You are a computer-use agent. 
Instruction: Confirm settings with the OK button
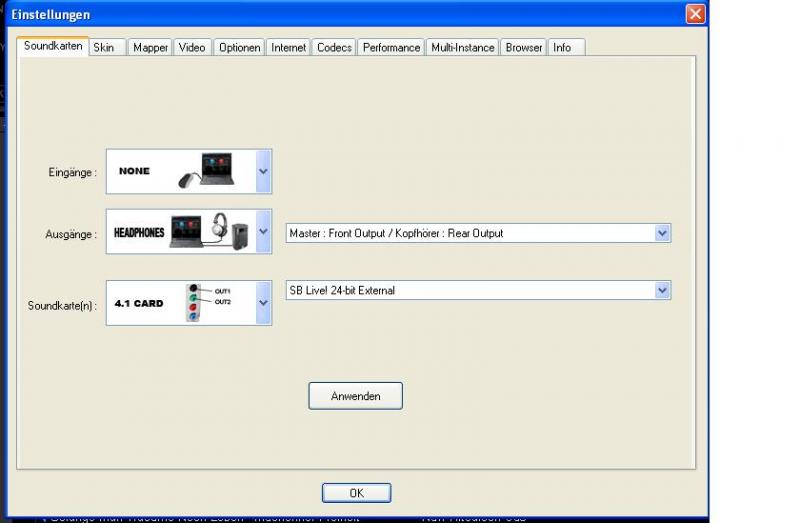point(357,493)
